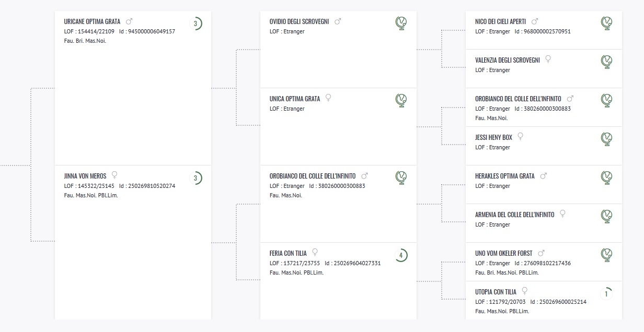Click globe icon next to Unica Optima Grata
This screenshot has width=644, height=332.
point(401,101)
